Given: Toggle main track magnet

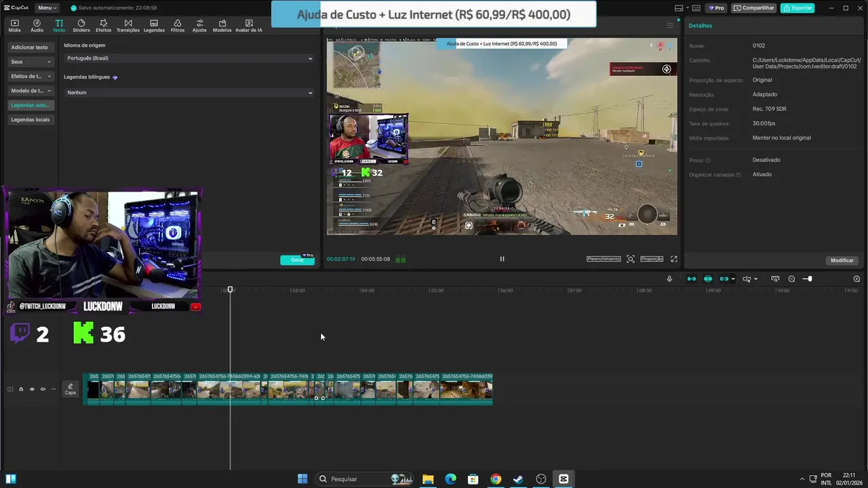Looking at the screenshot, I should point(692,279).
